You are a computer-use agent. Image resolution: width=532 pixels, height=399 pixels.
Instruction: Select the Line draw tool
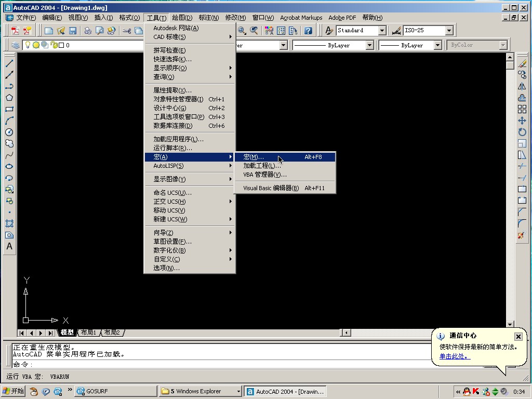9,63
